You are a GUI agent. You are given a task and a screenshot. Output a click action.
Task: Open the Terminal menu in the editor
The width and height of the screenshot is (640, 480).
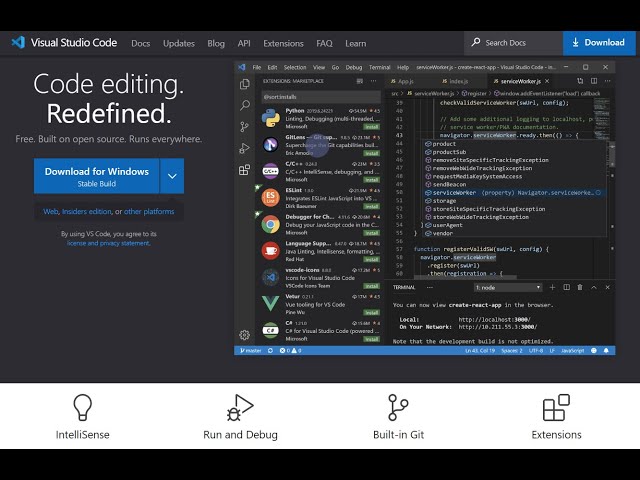[380, 67]
